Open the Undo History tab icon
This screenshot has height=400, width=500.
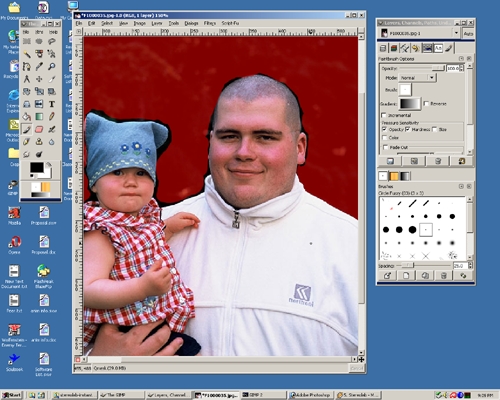tap(415, 48)
